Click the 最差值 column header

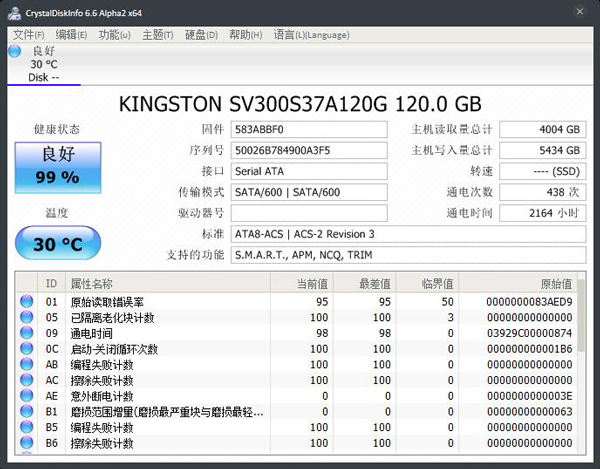(365, 283)
